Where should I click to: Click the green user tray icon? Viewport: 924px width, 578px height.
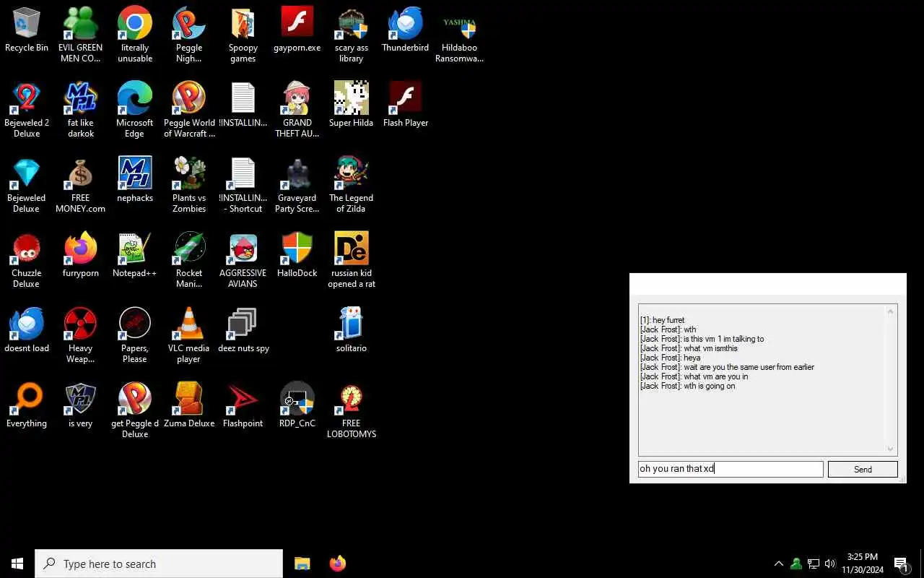coord(796,564)
